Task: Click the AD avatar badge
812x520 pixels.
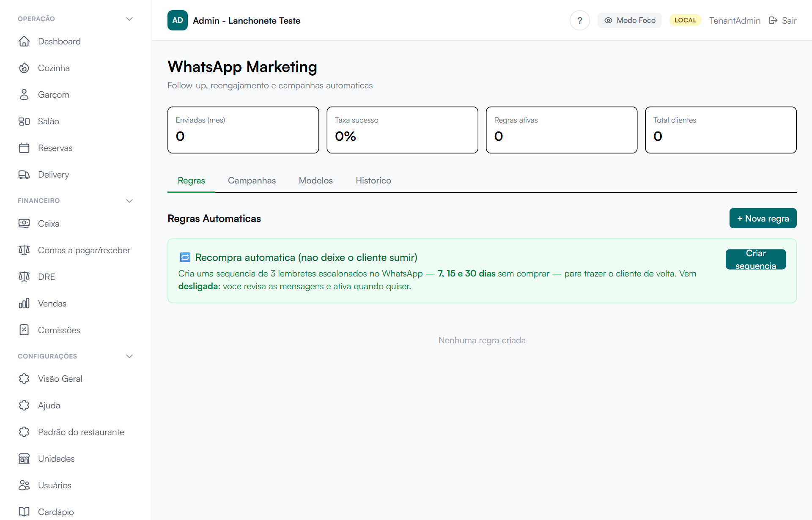Action: (178, 20)
